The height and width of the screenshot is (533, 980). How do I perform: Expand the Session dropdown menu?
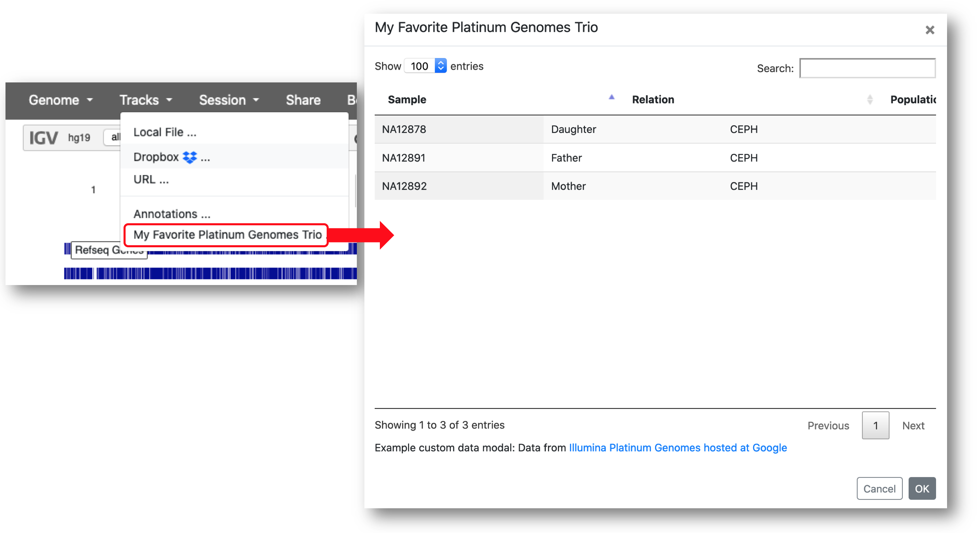coord(229,100)
